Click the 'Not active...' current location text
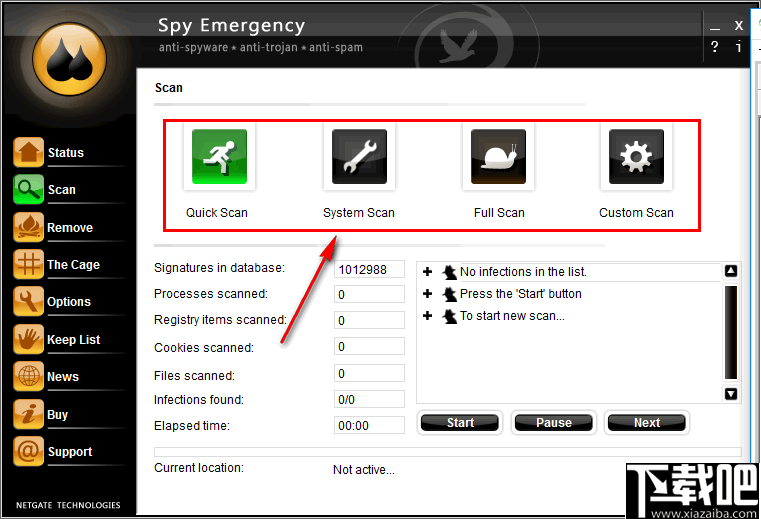The height and width of the screenshot is (519, 761). click(x=364, y=469)
